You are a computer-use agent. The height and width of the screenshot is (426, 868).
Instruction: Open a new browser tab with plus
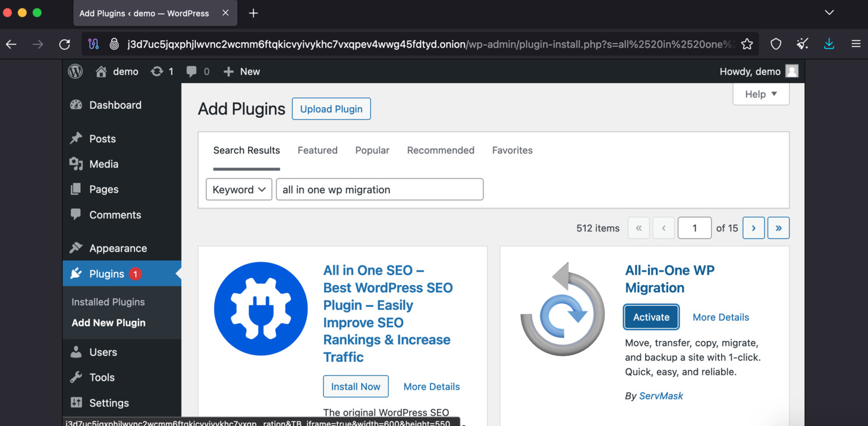click(253, 13)
